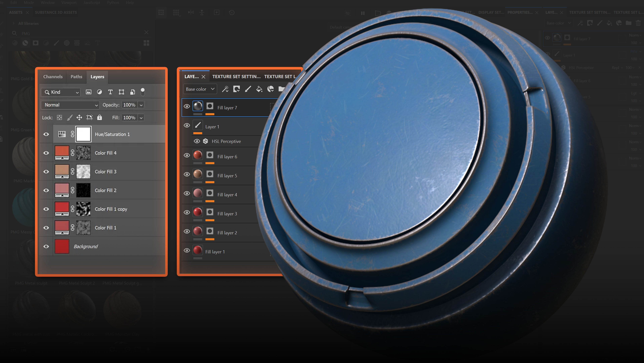Click the add mask icon in Substance layers

tap(236, 89)
